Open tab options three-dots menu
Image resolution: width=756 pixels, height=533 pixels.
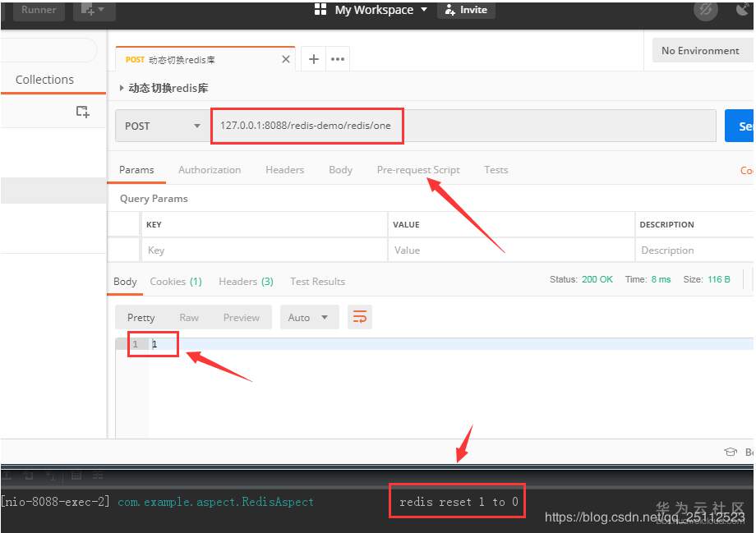338,59
